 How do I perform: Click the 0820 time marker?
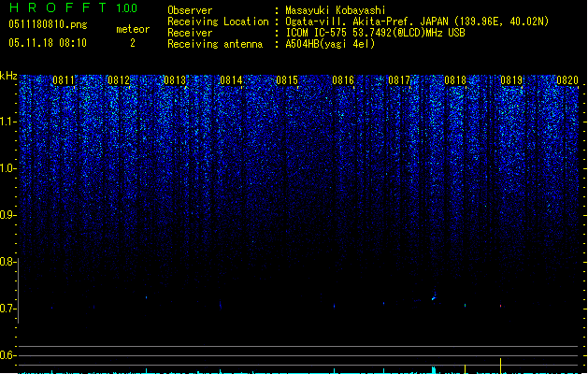(567, 80)
